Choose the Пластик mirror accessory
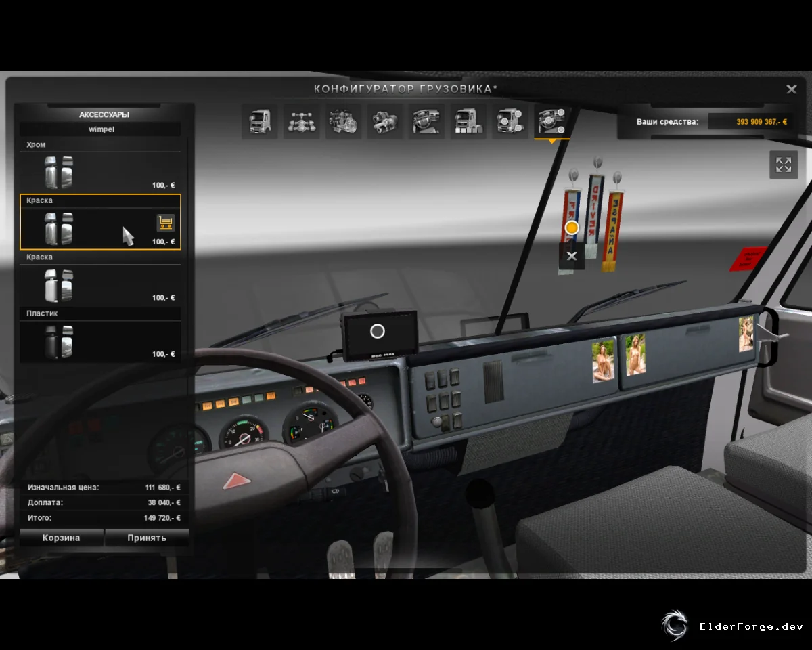The image size is (812, 650). tap(100, 334)
